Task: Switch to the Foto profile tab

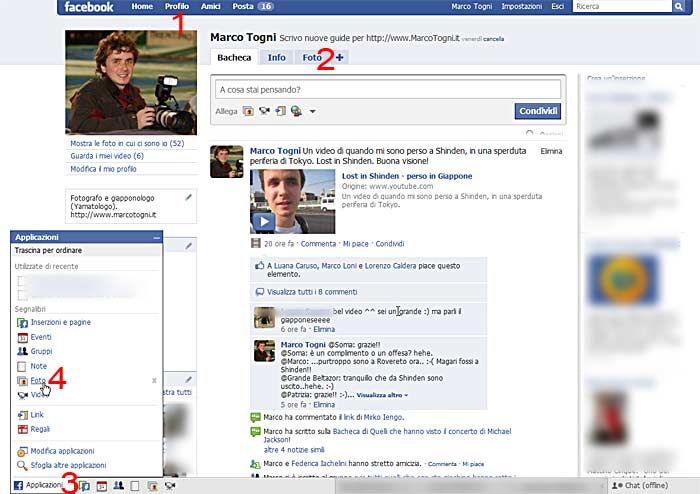Action: click(312, 57)
